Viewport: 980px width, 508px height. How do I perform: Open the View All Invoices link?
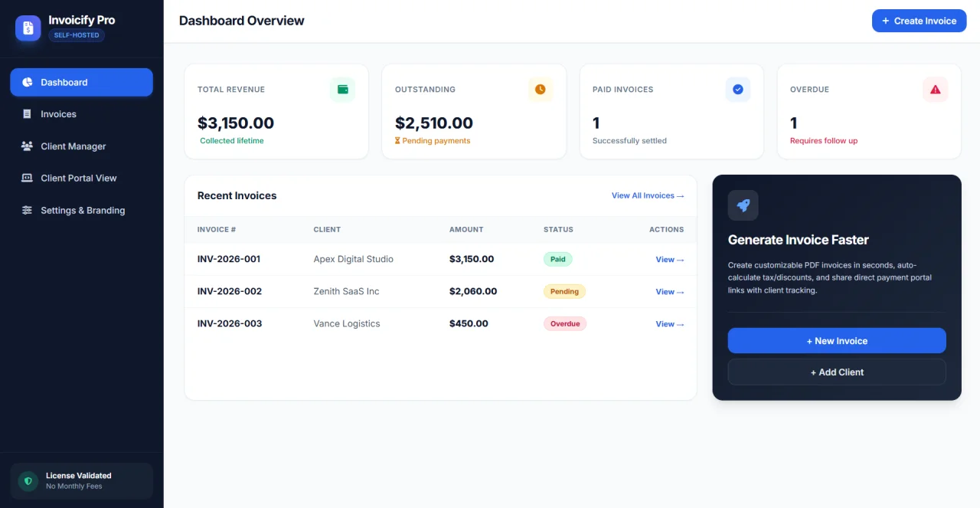[x=648, y=195]
